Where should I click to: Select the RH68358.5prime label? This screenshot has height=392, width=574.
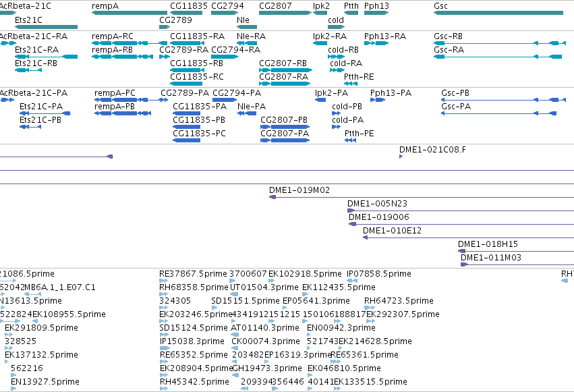click(194, 287)
